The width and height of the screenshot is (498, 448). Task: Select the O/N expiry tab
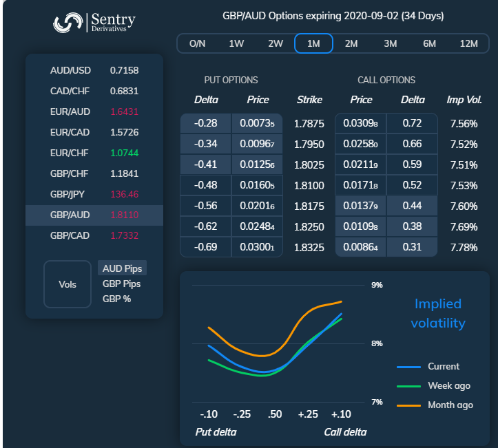click(x=197, y=43)
